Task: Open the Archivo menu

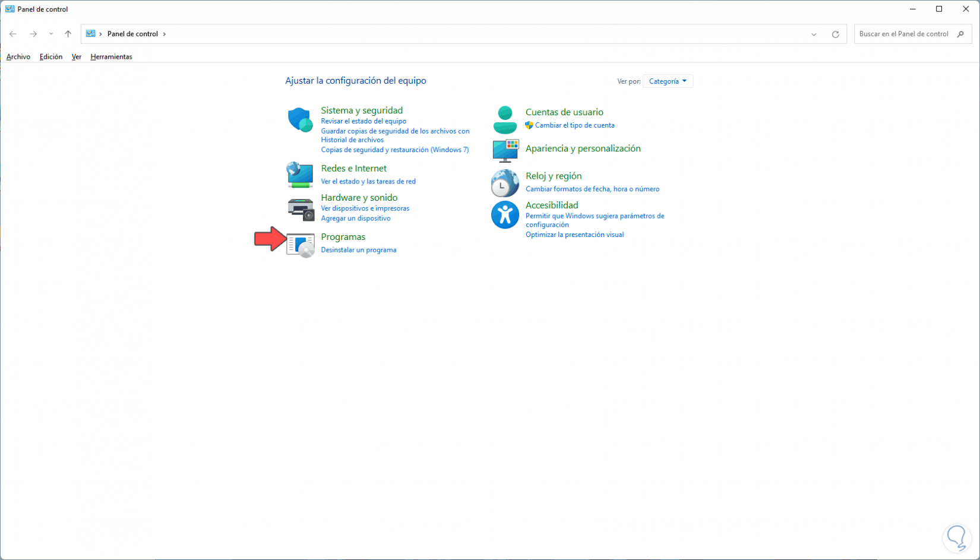Action: coord(18,57)
